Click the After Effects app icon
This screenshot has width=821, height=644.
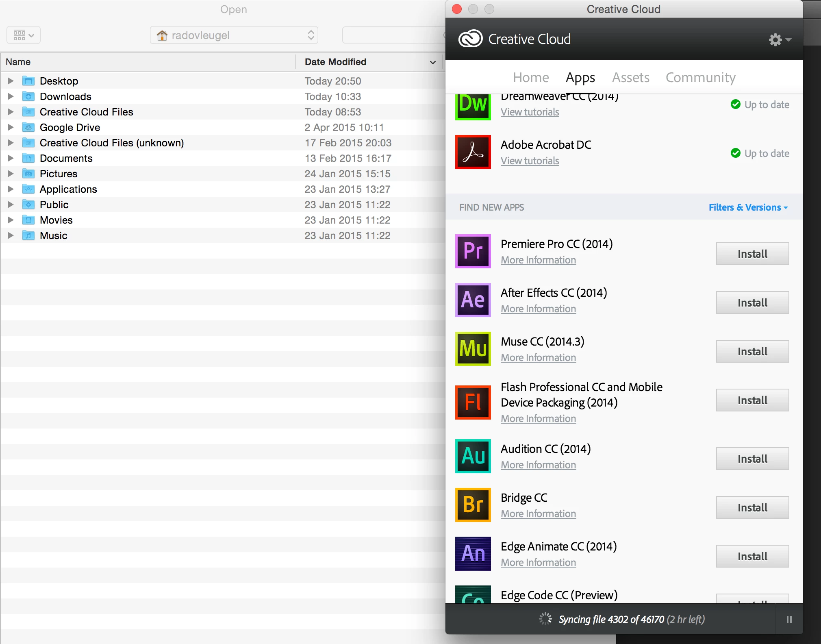[473, 300]
